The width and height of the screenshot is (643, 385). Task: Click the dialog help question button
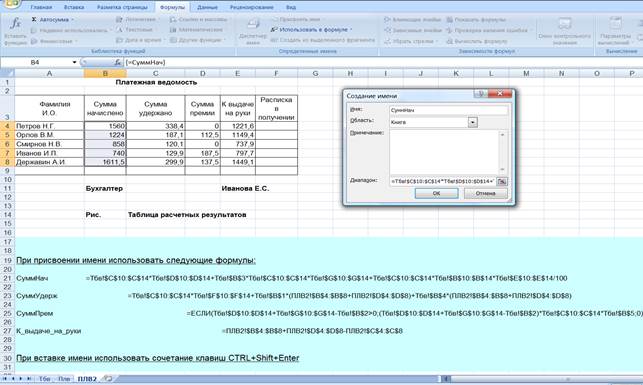pos(480,94)
